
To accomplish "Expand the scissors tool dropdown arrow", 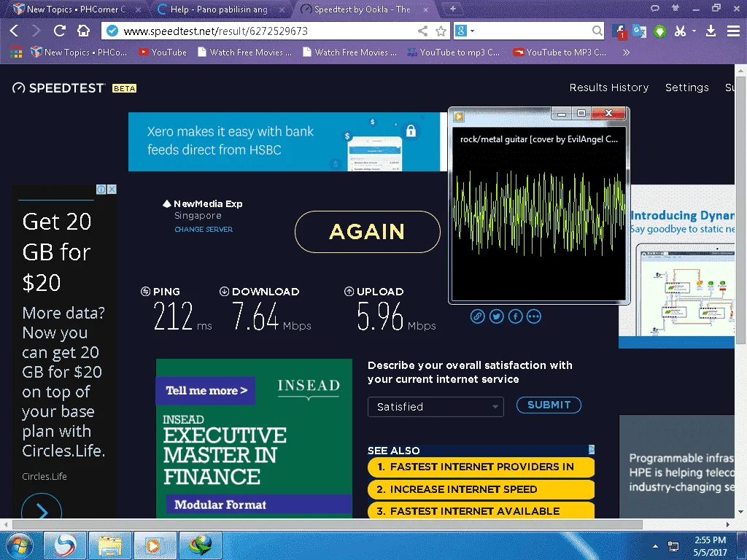I will pyautogui.click(x=694, y=31).
